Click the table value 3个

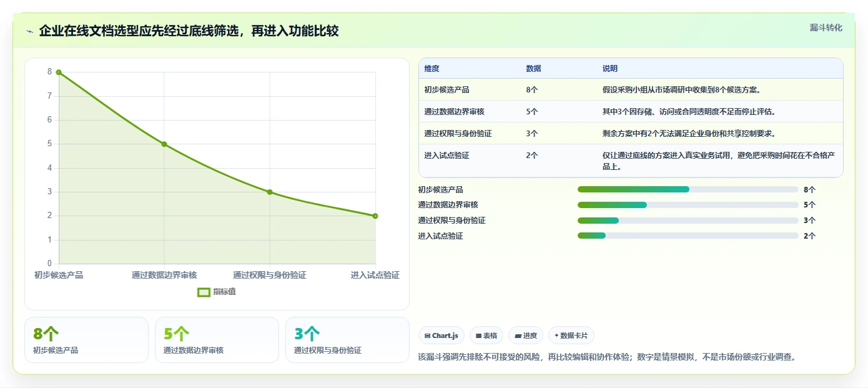(x=532, y=134)
